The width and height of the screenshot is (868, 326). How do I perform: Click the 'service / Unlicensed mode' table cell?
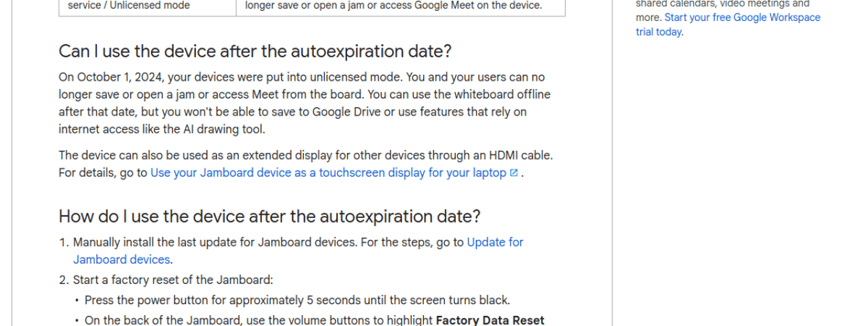(x=129, y=6)
